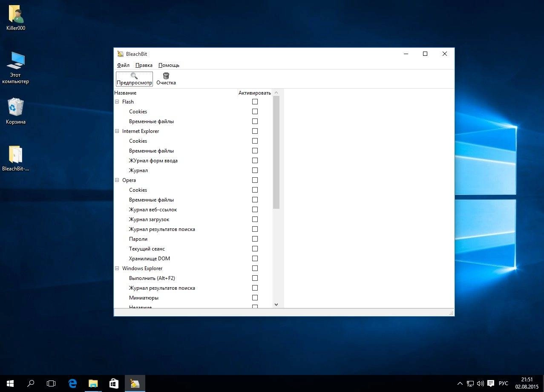Enable ЖУрнал форм ввода checkbox

pyautogui.click(x=255, y=161)
